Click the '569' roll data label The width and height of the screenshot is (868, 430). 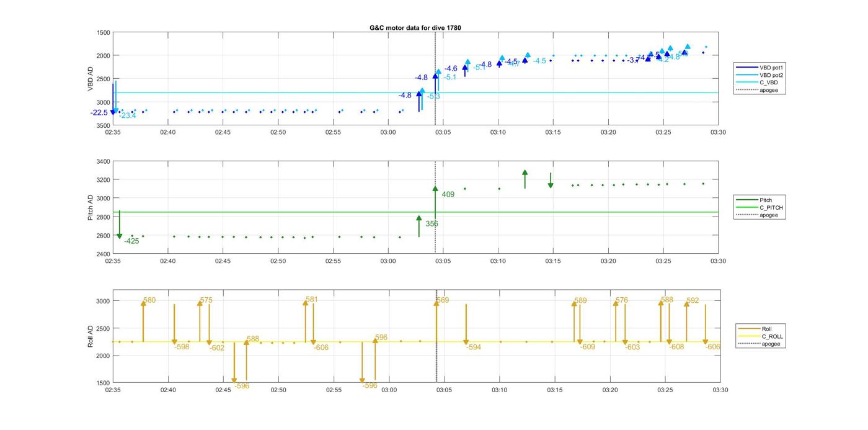(443, 300)
